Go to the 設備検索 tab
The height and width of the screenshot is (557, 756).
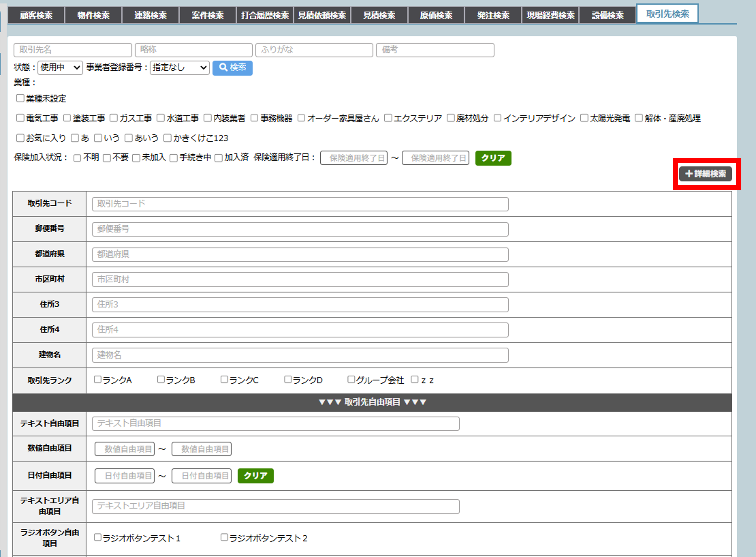point(607,16)
